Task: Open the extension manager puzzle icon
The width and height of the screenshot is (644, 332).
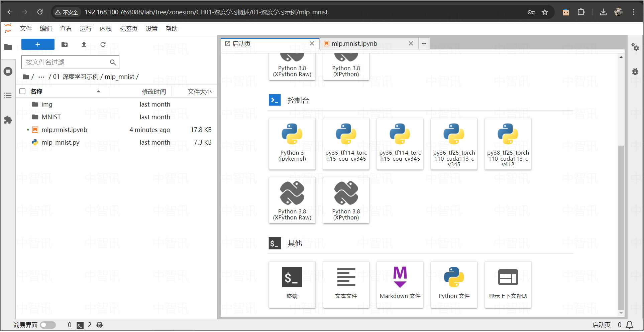Action: click(x=8, y=120)
